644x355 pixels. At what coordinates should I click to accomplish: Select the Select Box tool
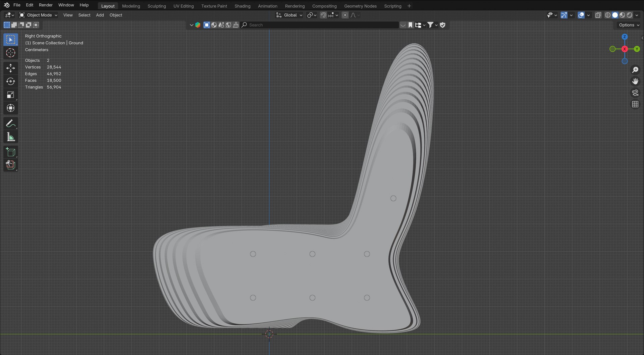pos(11,40)
